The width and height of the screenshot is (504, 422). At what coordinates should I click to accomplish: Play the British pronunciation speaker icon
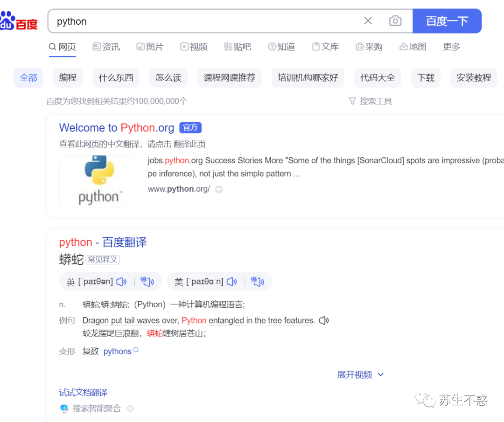coord(121,282)
